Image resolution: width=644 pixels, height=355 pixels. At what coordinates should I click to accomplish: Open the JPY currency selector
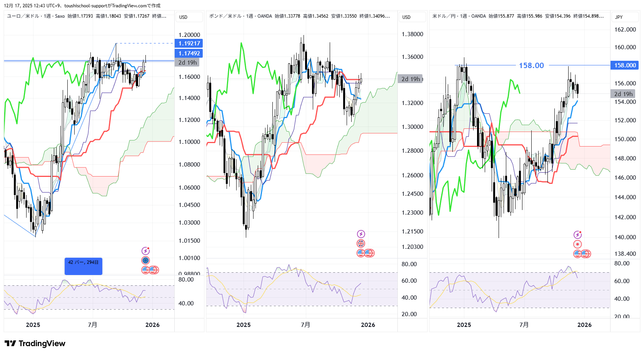click(625, 17)
